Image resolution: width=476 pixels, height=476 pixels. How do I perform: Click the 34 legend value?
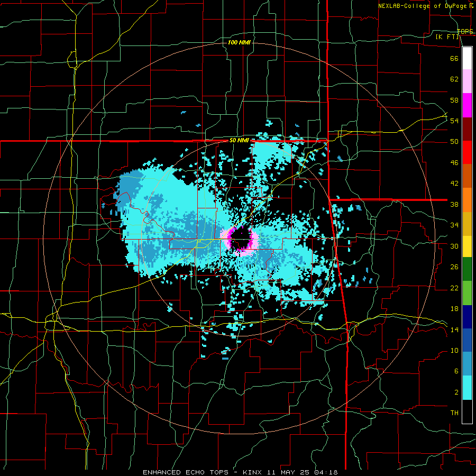pyautogui.click(x=454, y=225)
